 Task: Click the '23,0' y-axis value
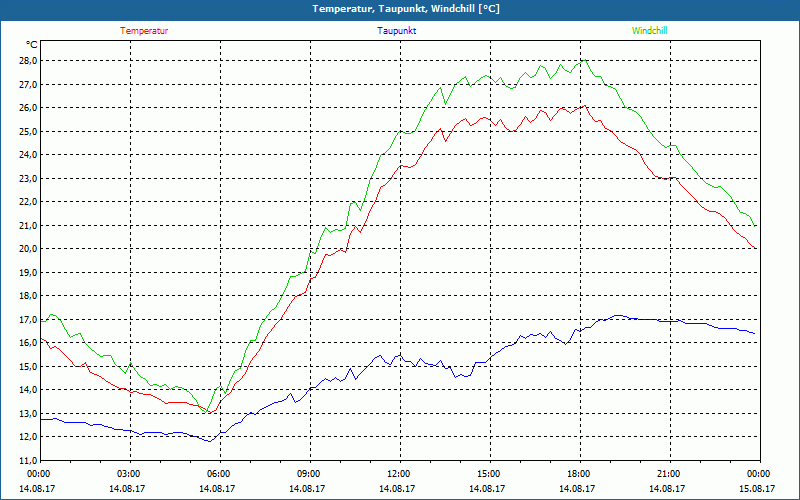click(29, 178)
